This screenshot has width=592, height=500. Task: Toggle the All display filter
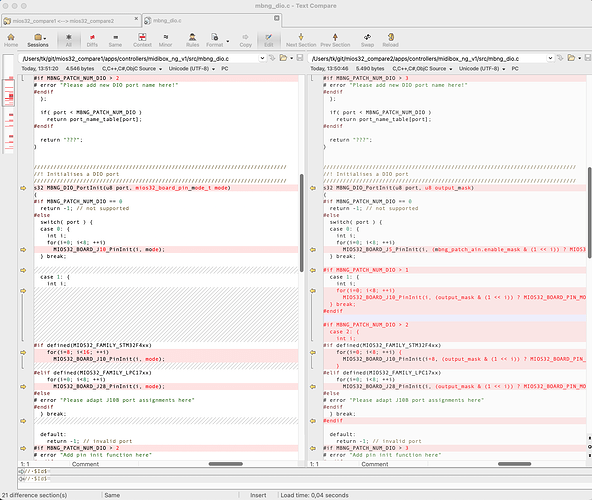tap(69, 40)
